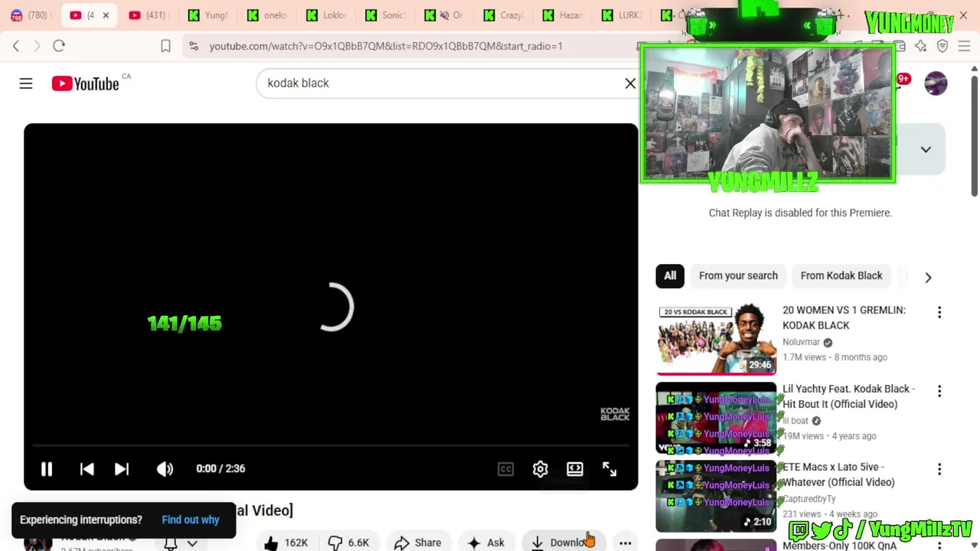Open options for Whatever Official Video

(939, 469)
